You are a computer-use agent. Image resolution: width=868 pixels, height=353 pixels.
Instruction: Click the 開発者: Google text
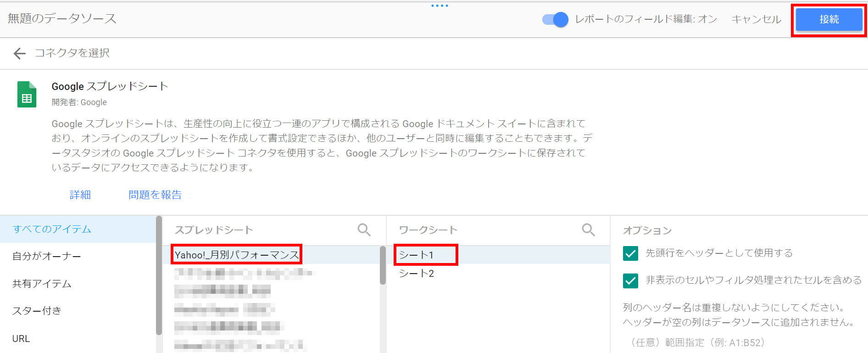tap(79, 102)
